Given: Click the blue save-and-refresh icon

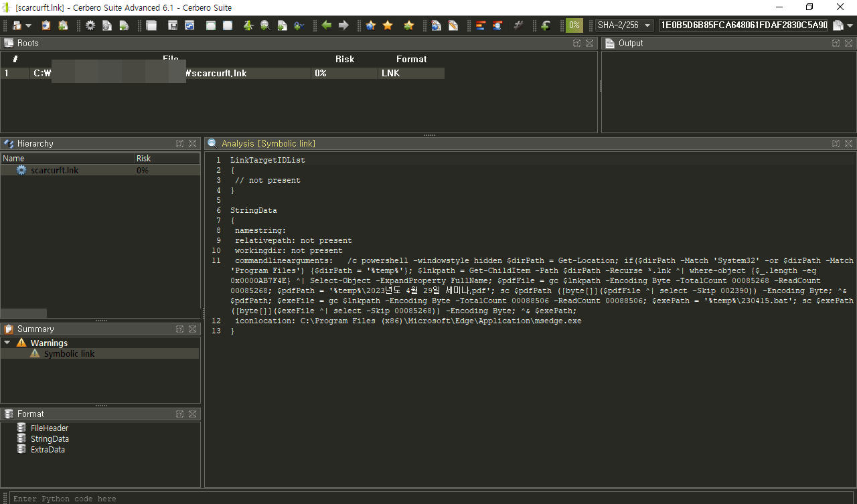Looking at the screenshot, I should point(190,25).
